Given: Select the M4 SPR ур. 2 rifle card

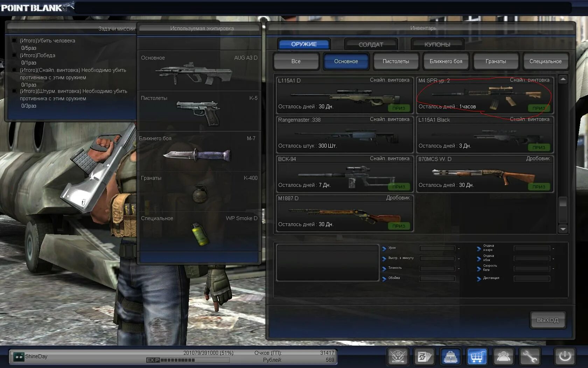Looking at the screenshot, I should [485, 95].
